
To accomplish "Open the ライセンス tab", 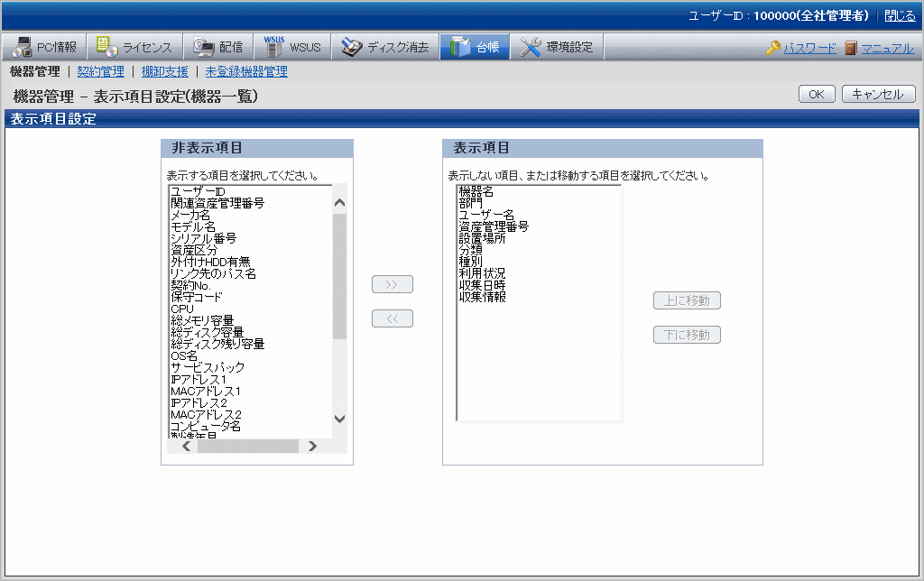I will click(x=135, y=47).
